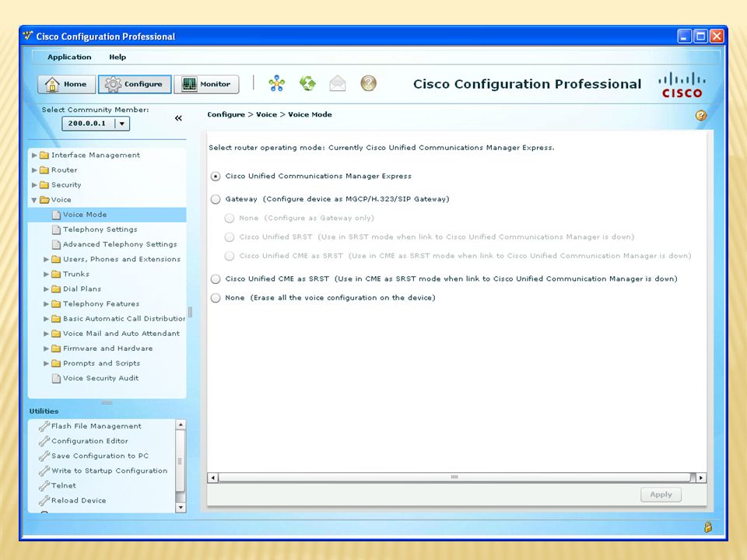747x560 pixels.
Task: Click the Flash File Management wrench icon
Action: coord(44,425)
